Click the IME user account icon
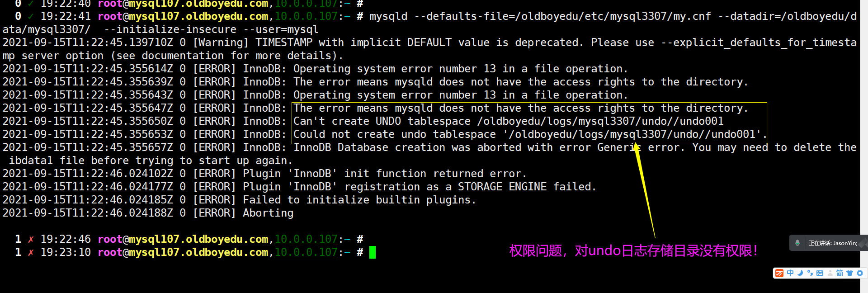Viewport: 868px width, 293px height. pos(830,273)
